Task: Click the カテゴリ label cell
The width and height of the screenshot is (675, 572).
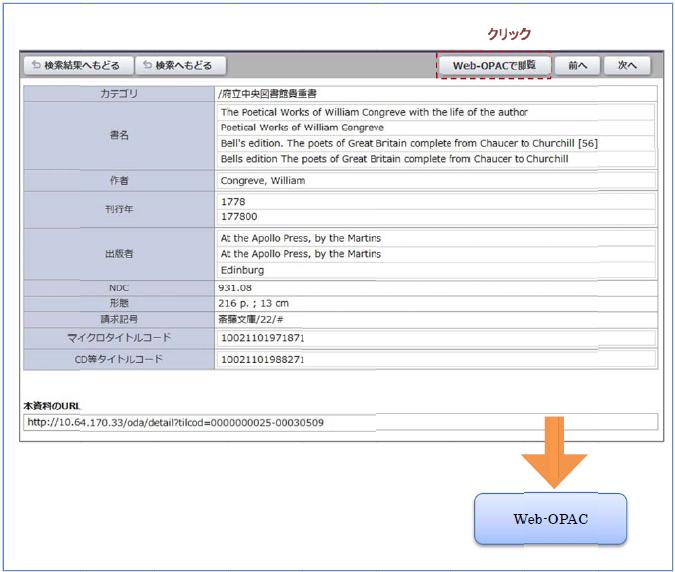Action: coord(119,93)
